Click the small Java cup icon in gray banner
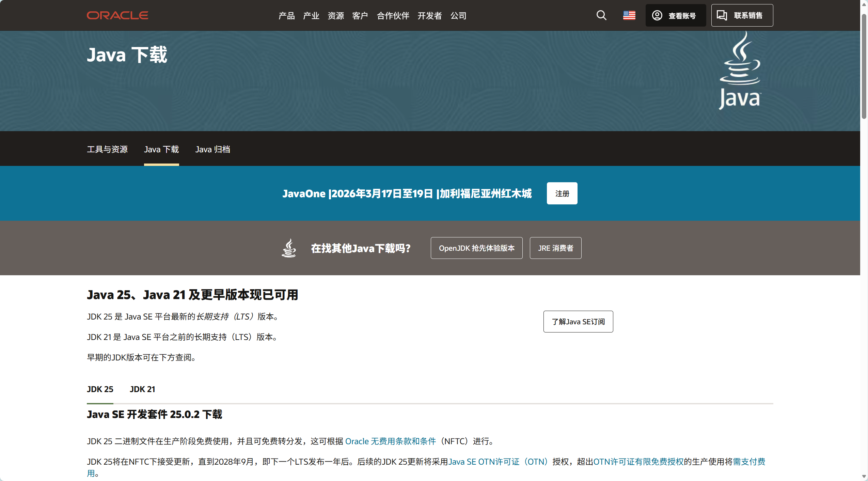This screenshot has height=481, width=868. tap(289, 248)
